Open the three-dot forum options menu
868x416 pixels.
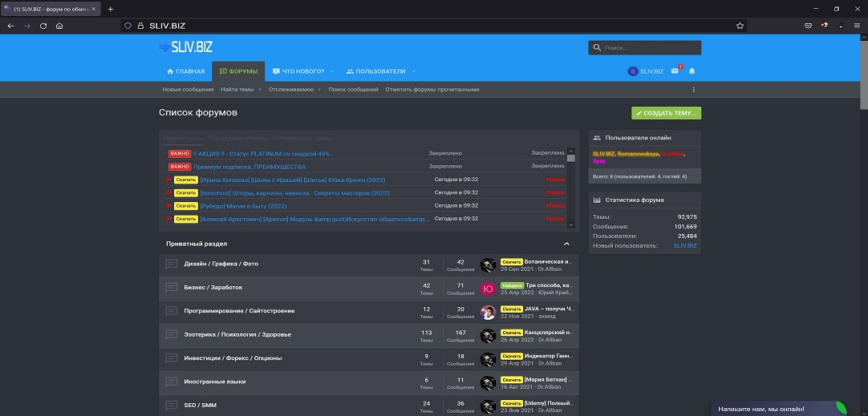click(694, 90)
